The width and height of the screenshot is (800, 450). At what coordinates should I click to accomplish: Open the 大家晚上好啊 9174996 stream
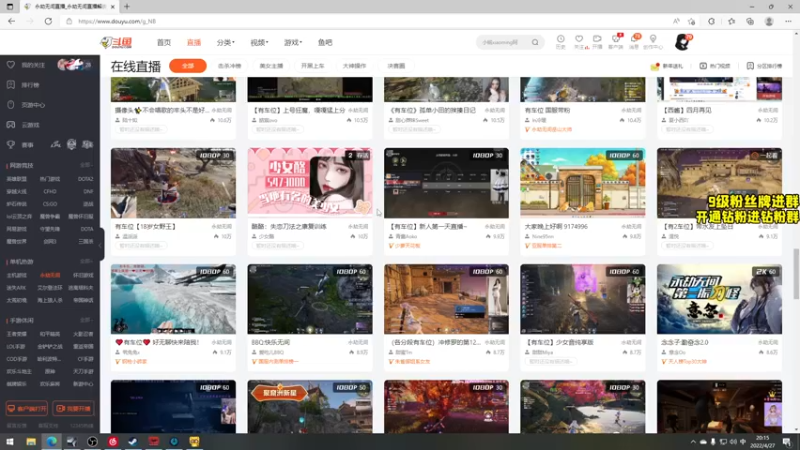(x=583, y=183)
